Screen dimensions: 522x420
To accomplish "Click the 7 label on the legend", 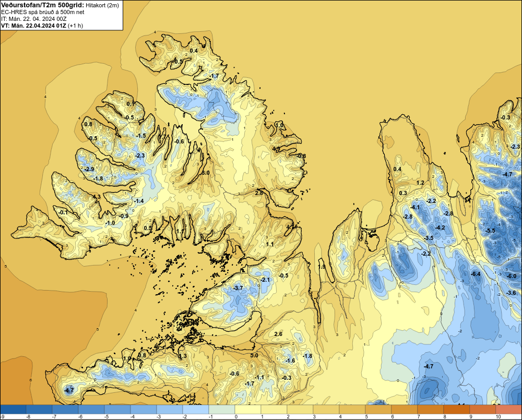I will [419, 417].
